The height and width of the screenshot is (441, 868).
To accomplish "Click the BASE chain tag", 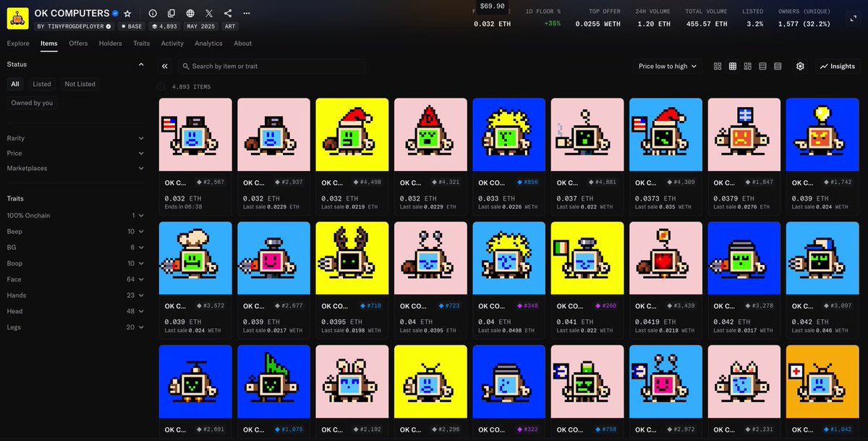I will [x=132, y=26].
